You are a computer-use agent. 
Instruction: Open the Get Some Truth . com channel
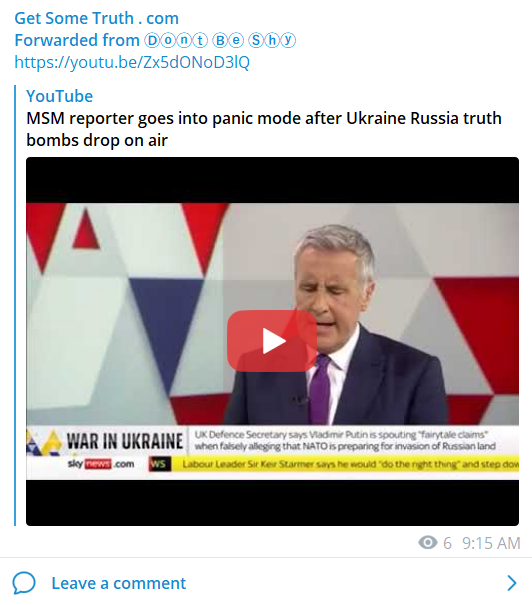tap(96, 18)
